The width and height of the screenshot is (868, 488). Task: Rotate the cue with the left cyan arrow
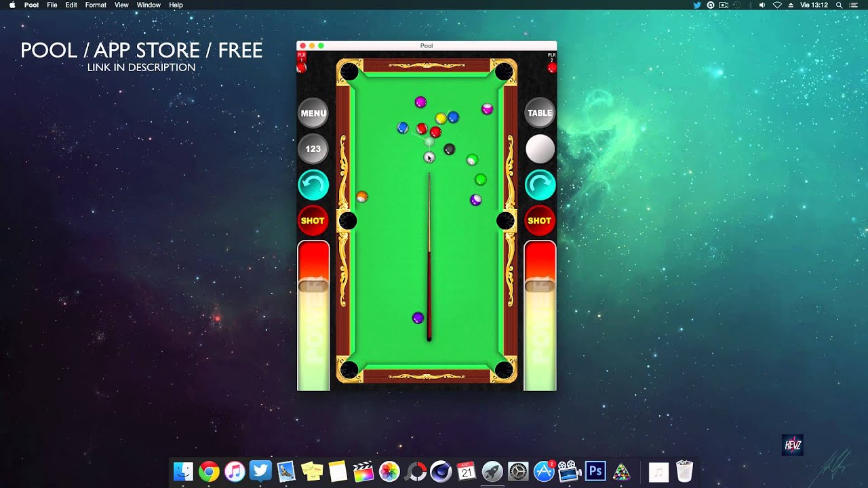313,184
